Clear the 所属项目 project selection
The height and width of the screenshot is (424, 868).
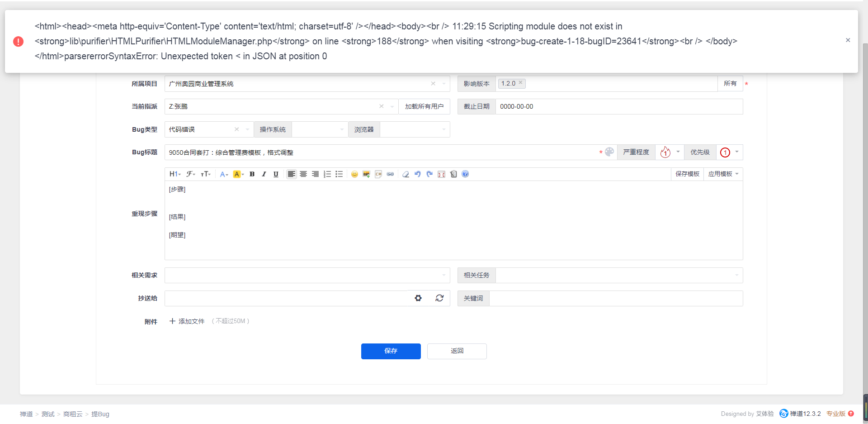click(x=433, y=84)
